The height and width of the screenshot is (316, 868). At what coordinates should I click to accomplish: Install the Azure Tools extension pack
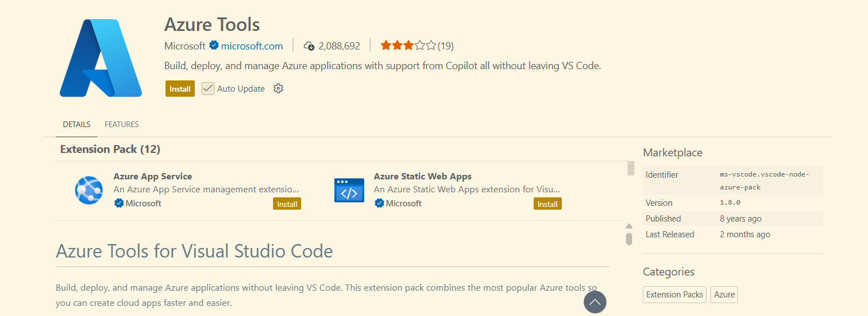180,89
